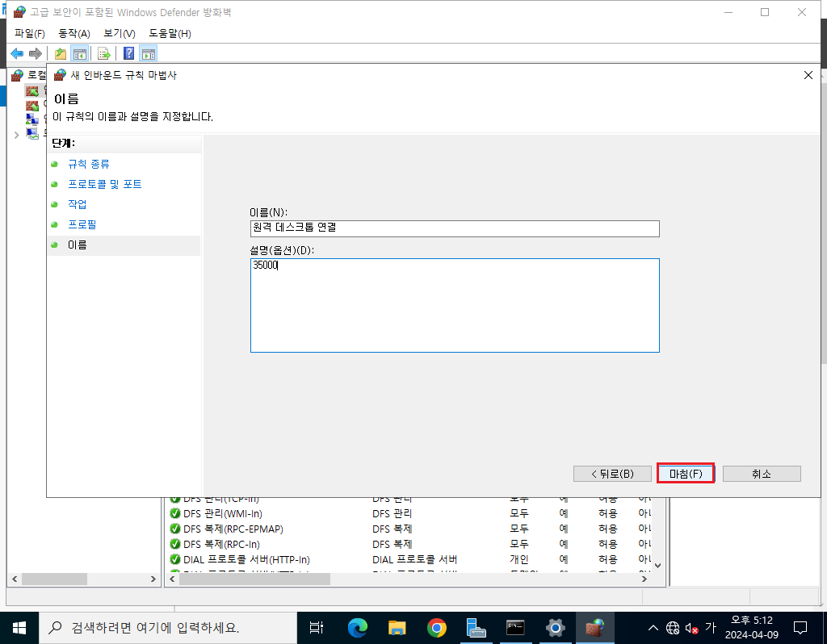Select the outbound rules brick-wall icon in tree
The height and width of the screenshot is (644, 827).
point(32,105)
